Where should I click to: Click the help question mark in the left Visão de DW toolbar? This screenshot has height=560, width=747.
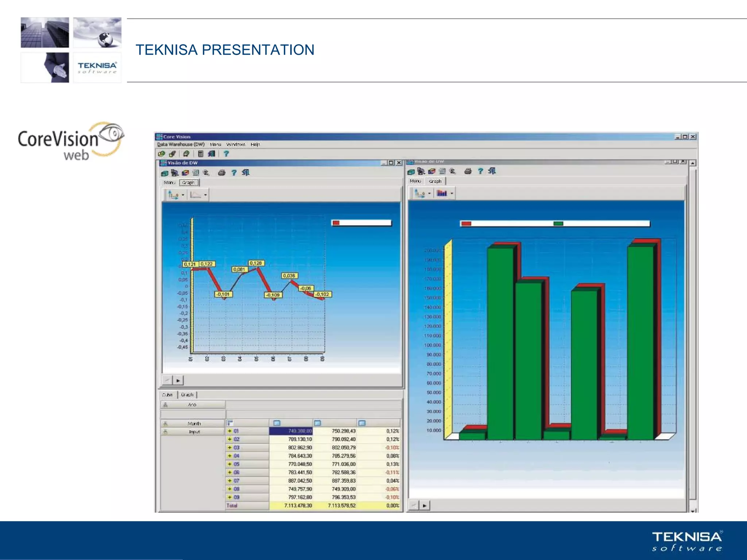pyautogui.click(x=234, y=173)
